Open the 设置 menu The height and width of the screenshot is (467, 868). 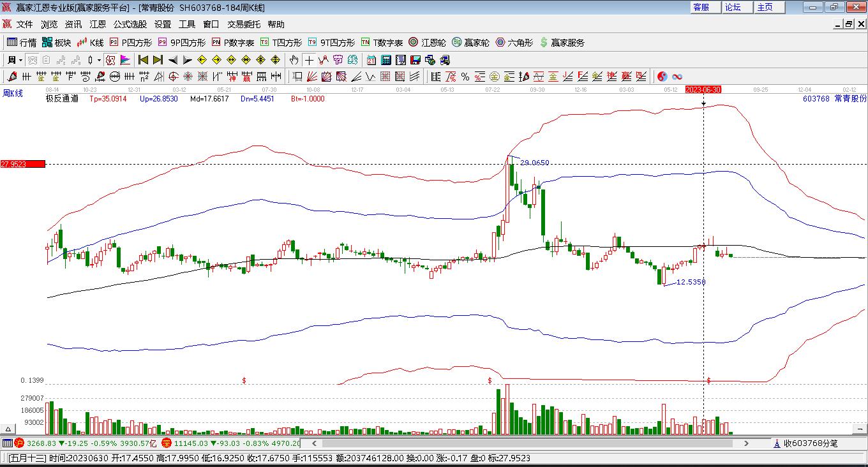click(x=163, y=24)
